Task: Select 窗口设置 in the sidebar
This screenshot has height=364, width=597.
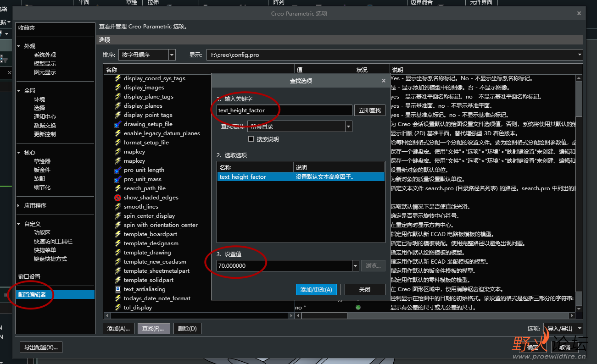Action: tap(29, 277)
